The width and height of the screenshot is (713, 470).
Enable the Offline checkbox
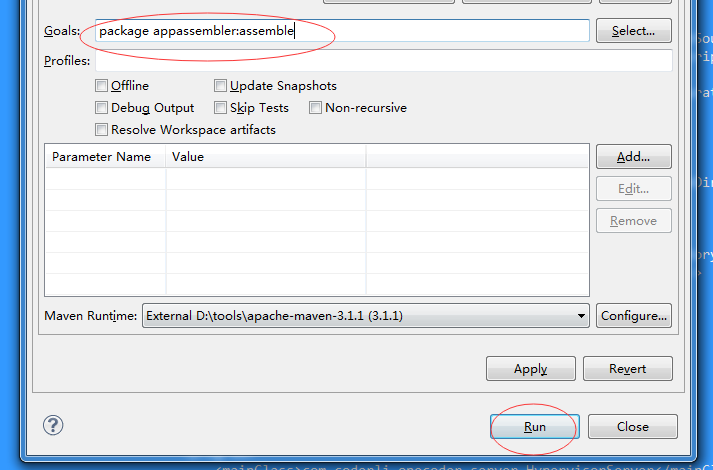pos(101,86)
